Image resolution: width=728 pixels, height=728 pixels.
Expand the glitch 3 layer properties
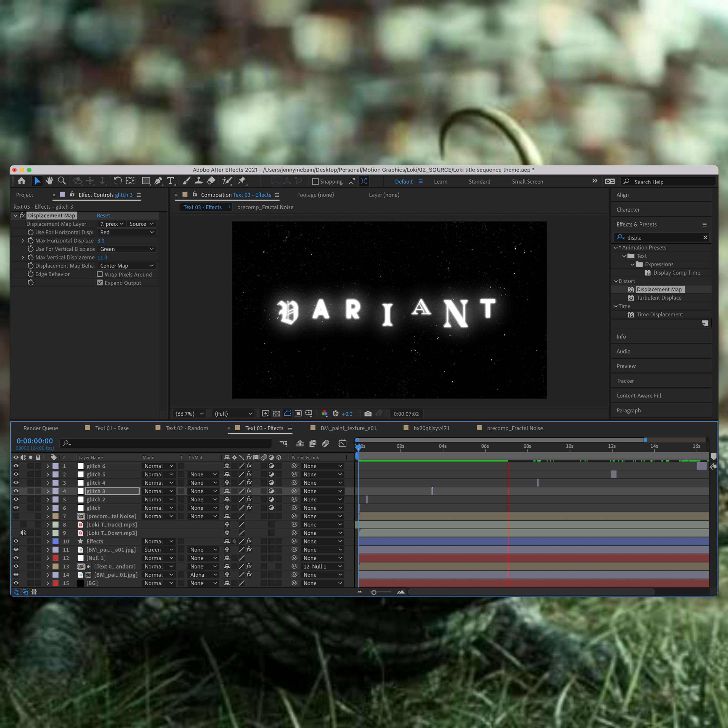coord(48,491)
